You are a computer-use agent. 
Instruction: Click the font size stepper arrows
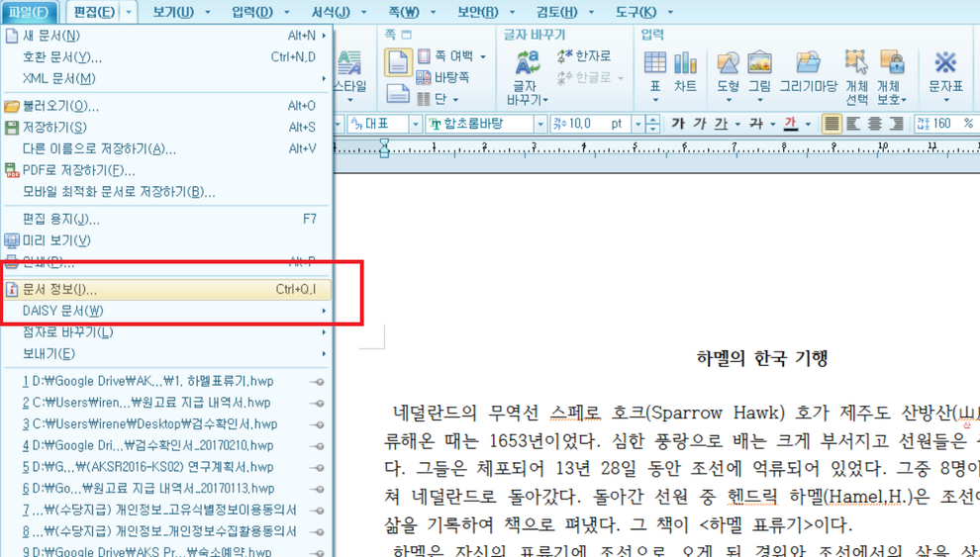[x=652, y=124]
